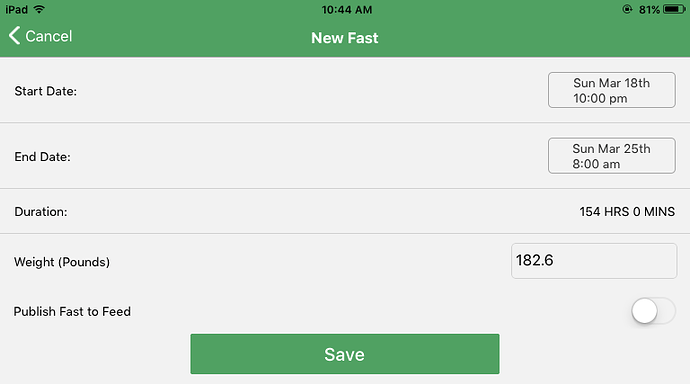Enable Publish Fast to Feed switch
690x384 pixels.
tap(653, 311)
